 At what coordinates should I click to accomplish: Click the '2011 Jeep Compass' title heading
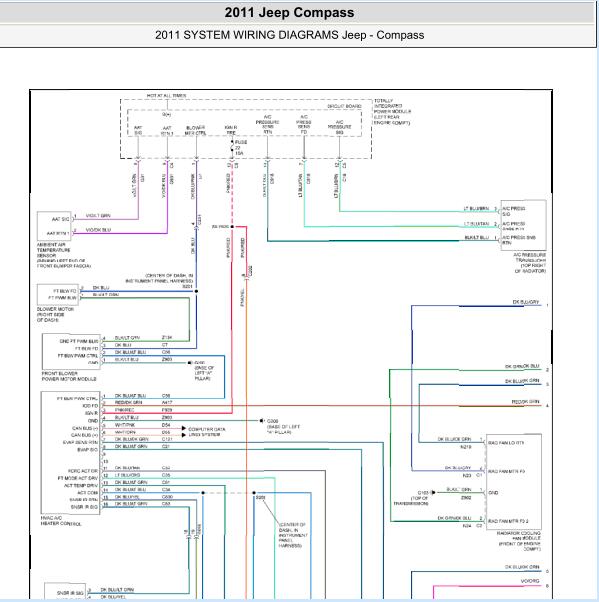tap(289, 12)
